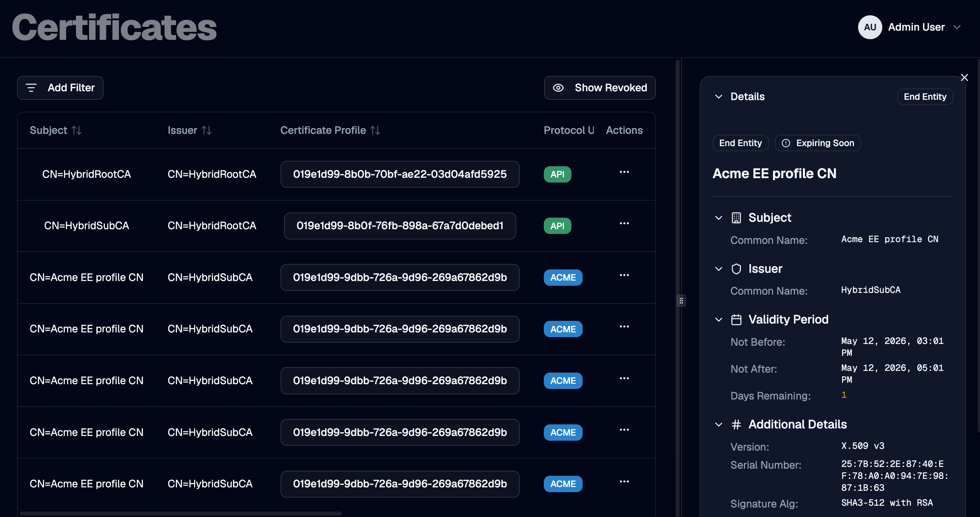Click the Add Filter button
Viewport: 980px width, 517px height.
click(60, 88)
